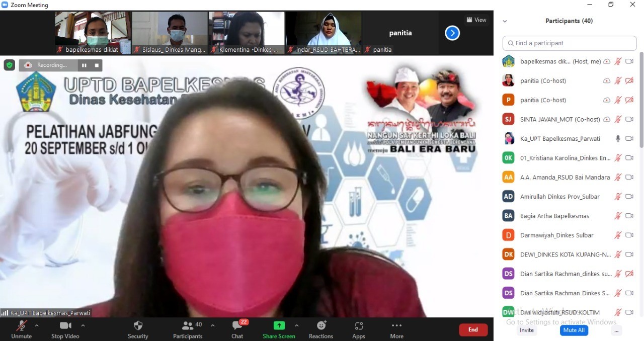Screen dimensions: 644x341
Task: Click the Invite button
Action: pyautogui.click(x=527, y=330)
